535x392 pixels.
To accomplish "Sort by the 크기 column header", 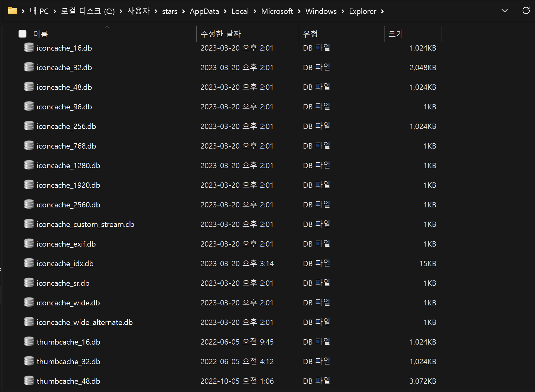I will (396, 34).
